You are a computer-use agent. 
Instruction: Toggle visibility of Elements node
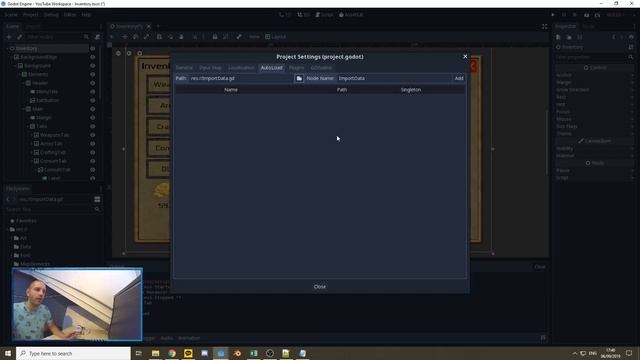(x=93, y=74)
